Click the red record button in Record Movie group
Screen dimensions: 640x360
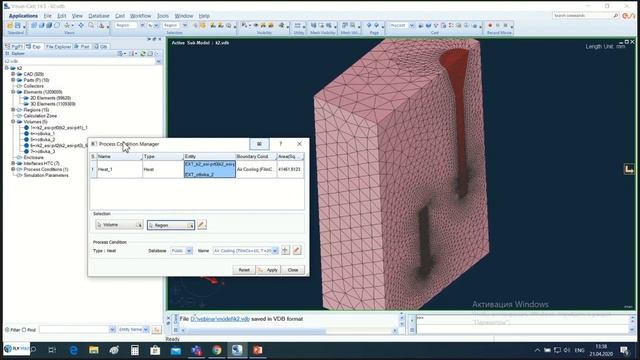point(490,25)
